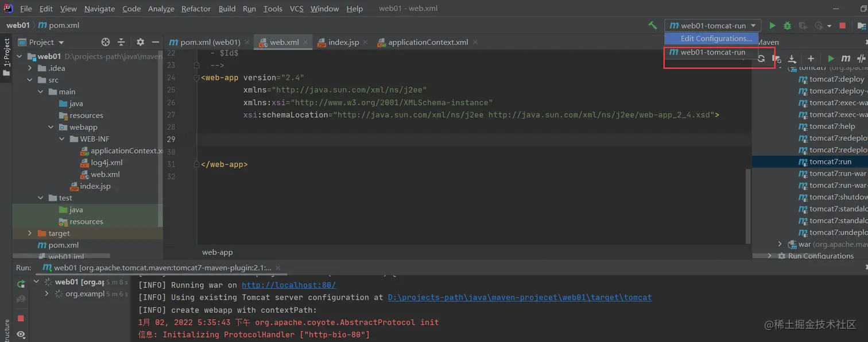Collapse the WEB-INF folder
868x342 pixels.
62,139
